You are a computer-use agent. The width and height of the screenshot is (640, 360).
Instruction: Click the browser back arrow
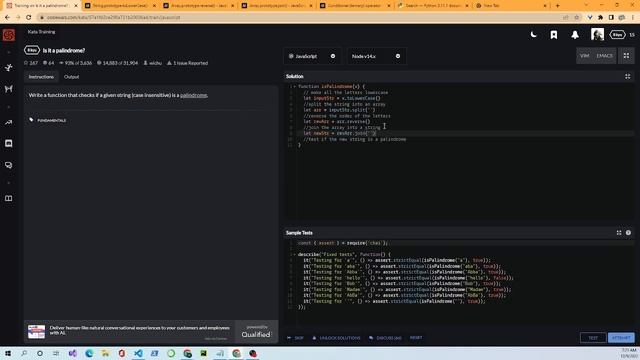[x=7, y=18]
